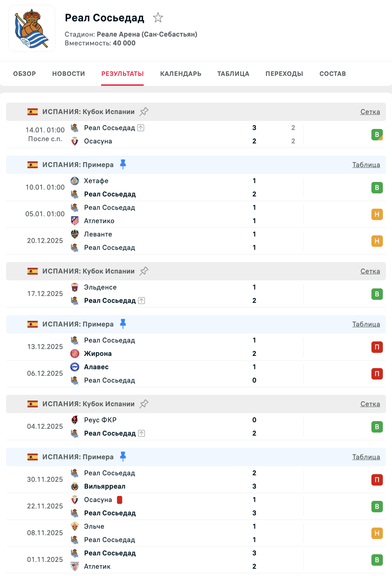Click the Леванте team crest
The height and width of the screenshot is (576, 392).
pyautogui.click(x=75, y=234)
